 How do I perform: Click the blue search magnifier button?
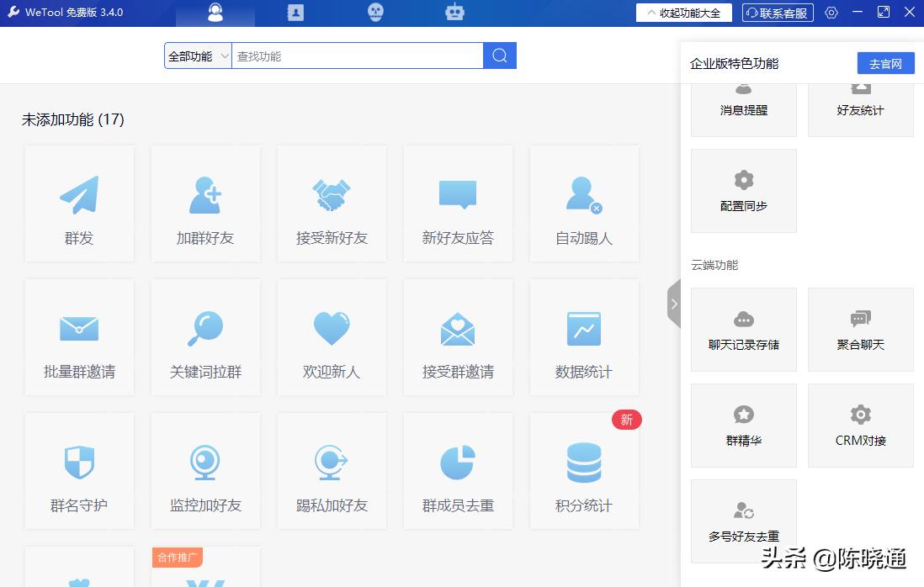[500, 56]
